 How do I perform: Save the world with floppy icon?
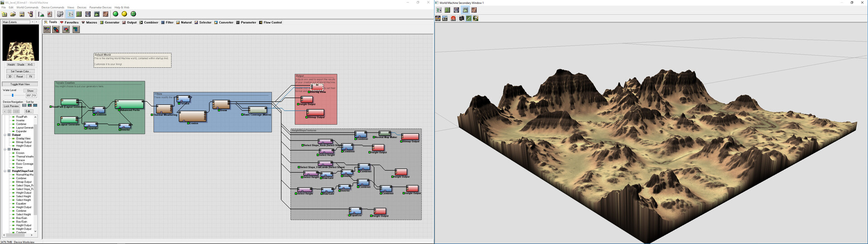tap(22, 14)
